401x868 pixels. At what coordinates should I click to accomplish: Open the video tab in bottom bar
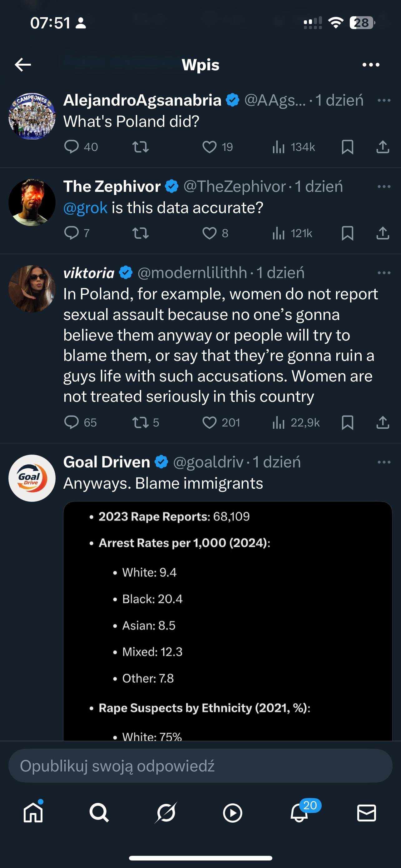tap(233, 813)
